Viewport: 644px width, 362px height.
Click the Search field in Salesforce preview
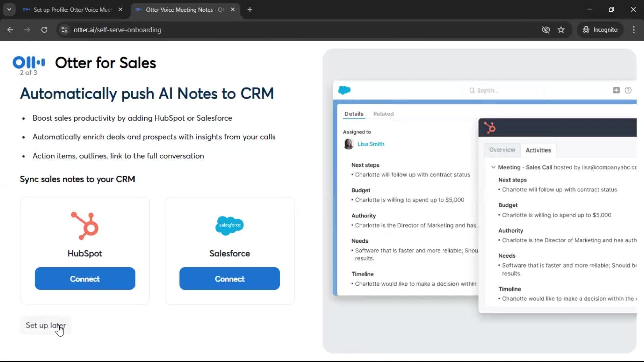[503, 90]
